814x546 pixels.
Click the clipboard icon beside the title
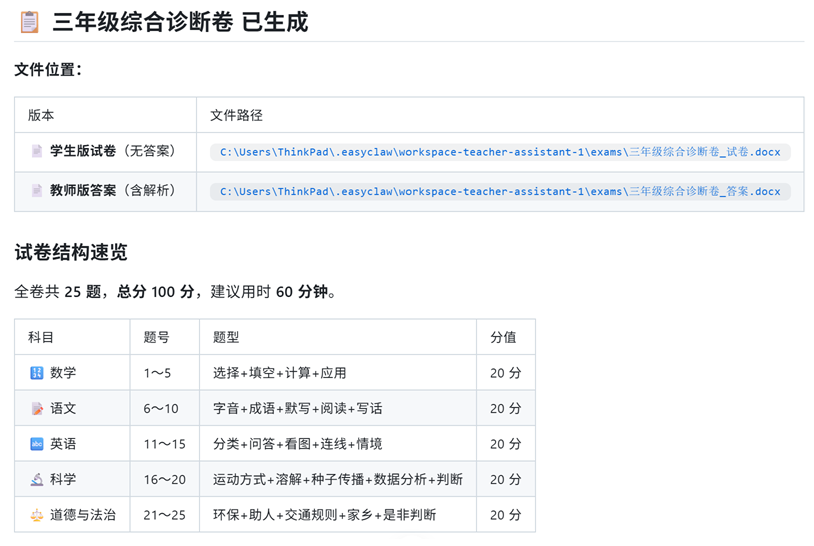(x=29, y=22)
